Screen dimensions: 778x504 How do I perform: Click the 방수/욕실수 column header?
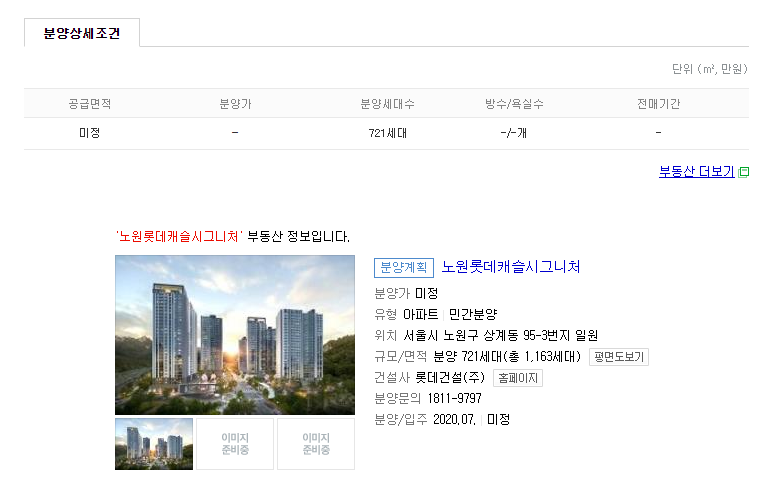click(514, 104)
